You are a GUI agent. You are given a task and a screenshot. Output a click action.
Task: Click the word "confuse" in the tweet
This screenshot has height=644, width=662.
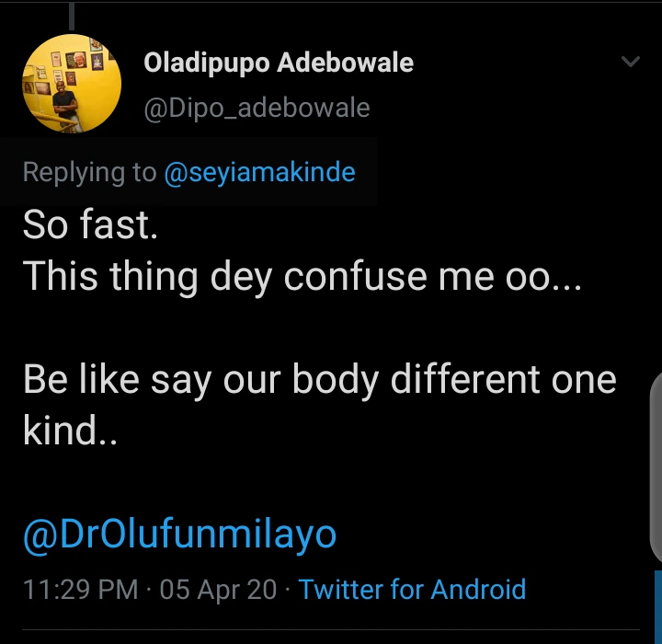click(x=356, y=276)
